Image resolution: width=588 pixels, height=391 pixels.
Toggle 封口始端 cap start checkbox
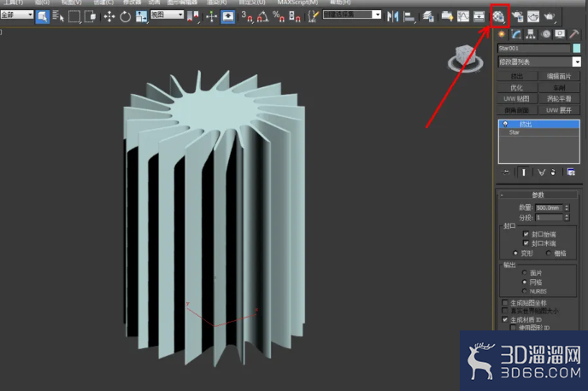click(526, 234)
